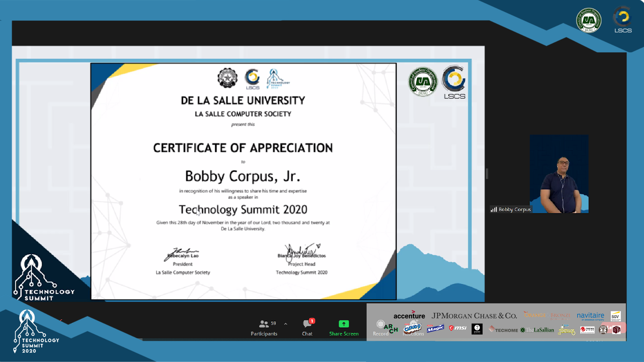
Task: Click the green Share Screen icon
Action: point(343,324)
